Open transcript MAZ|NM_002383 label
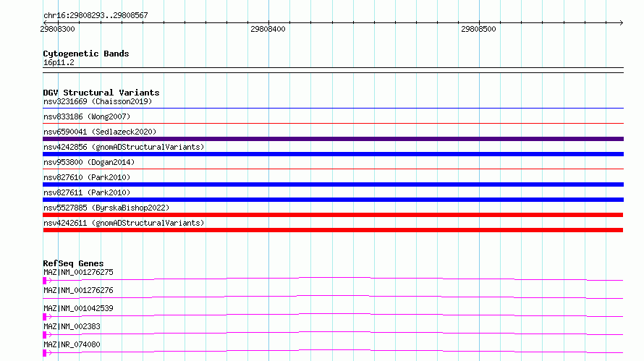 click(72, 326)
